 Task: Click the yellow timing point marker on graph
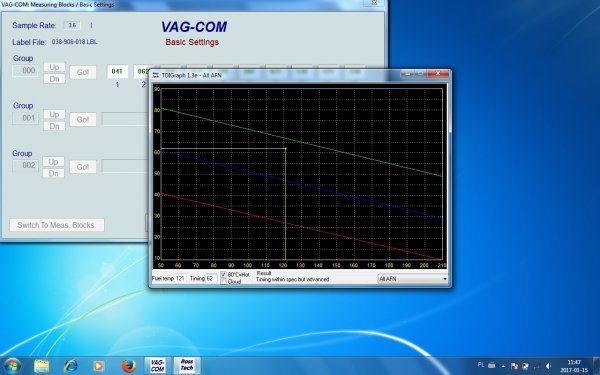(x=285, y=148)
